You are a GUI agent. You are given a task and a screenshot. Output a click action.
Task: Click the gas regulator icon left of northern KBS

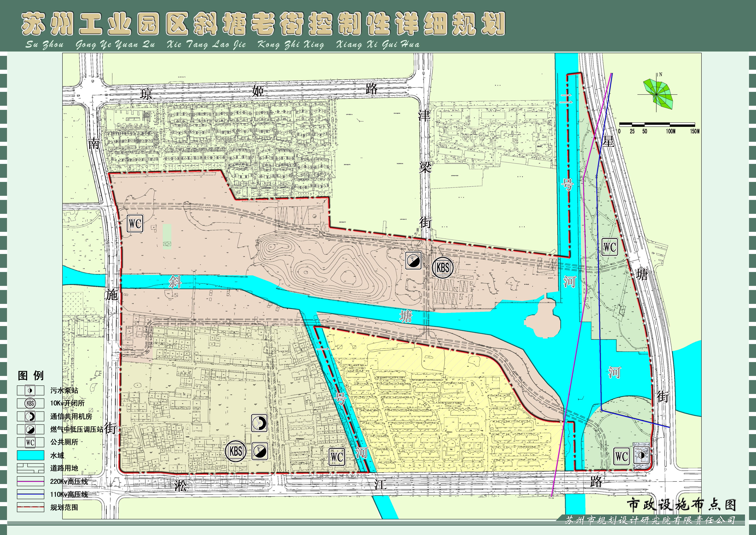(413, 261)
